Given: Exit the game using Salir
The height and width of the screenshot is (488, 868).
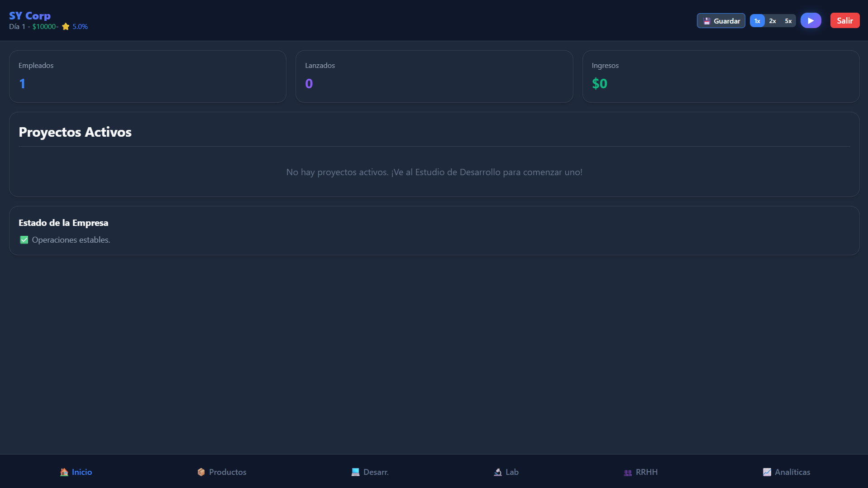Looking at the screenshot, I should (844, 21).
